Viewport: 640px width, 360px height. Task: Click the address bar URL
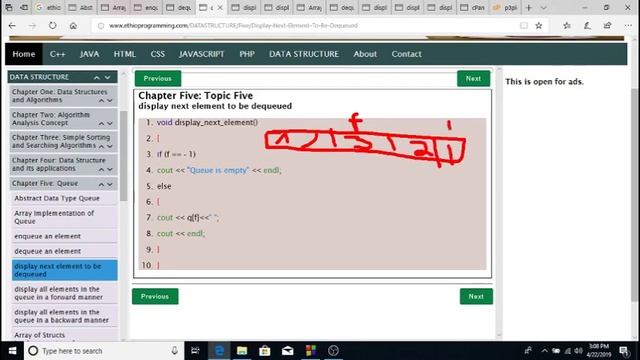[x=233, y=25]
